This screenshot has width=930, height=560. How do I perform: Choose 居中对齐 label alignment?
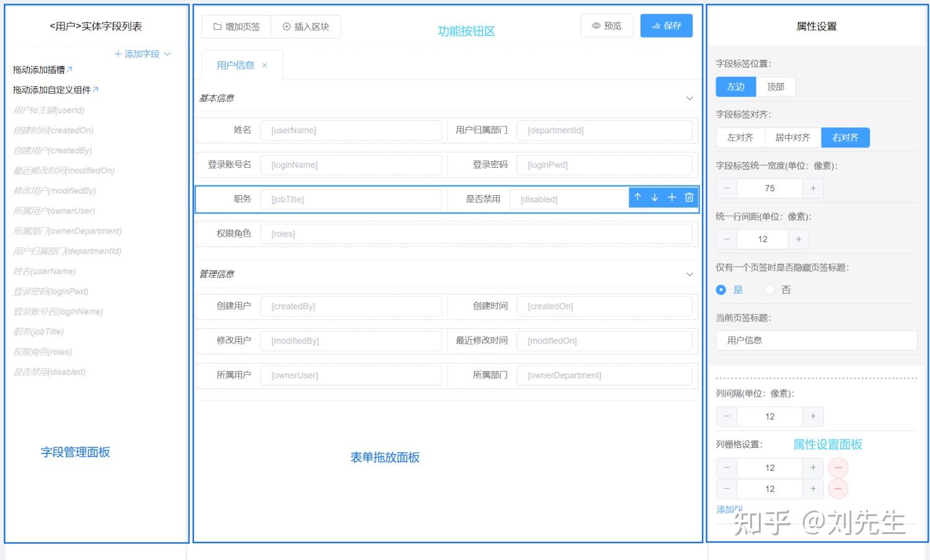click(792, 138)
